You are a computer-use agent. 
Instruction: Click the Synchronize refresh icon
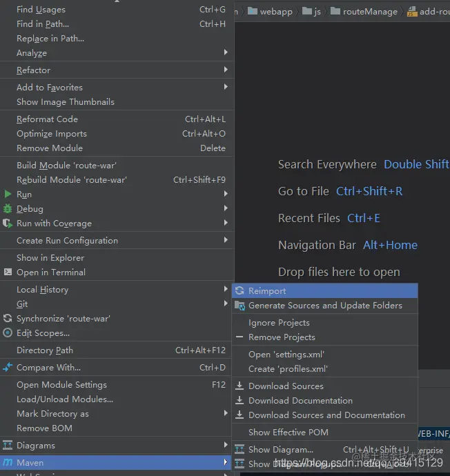[8, 318]
